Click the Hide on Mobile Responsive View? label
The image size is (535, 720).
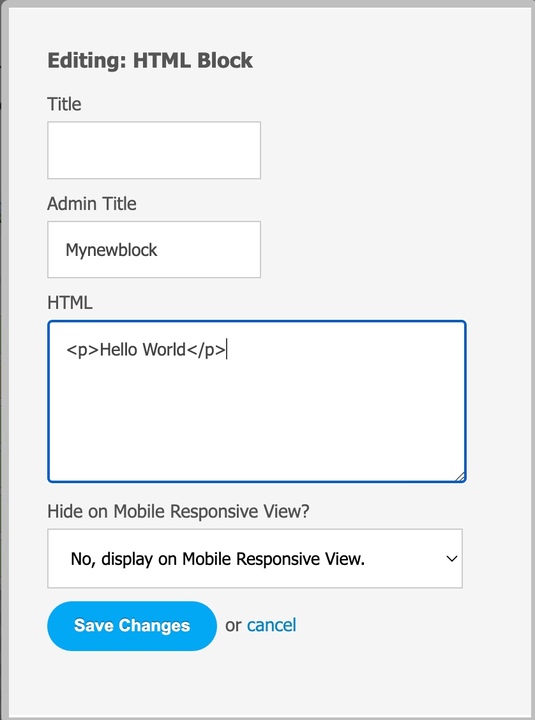click(x=178, y=511)
